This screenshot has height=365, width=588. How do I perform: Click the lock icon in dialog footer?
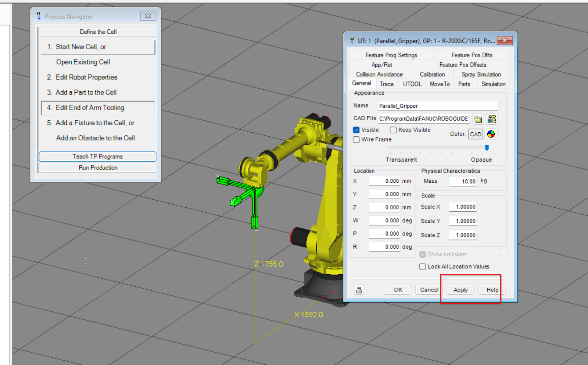[x=359, y=290]
